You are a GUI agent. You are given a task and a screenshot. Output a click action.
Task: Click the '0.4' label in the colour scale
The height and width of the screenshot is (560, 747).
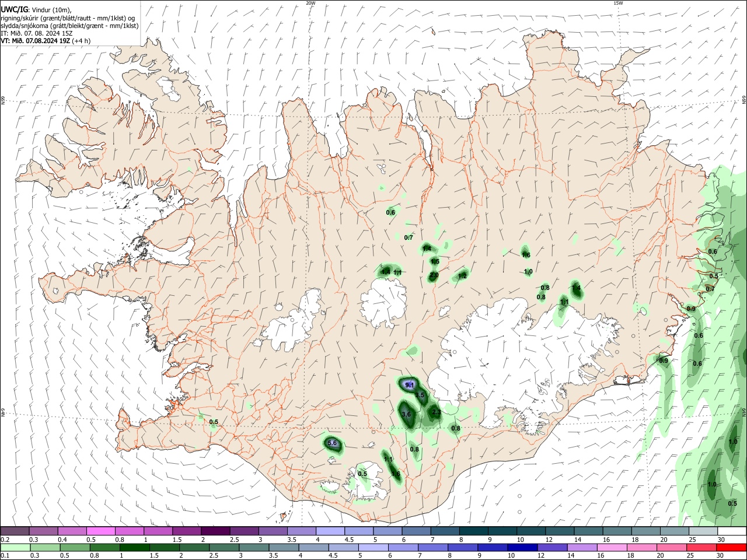62,540
